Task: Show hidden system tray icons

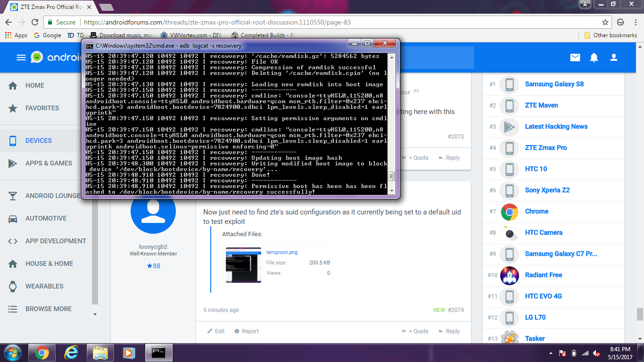Action: point(552,353)
